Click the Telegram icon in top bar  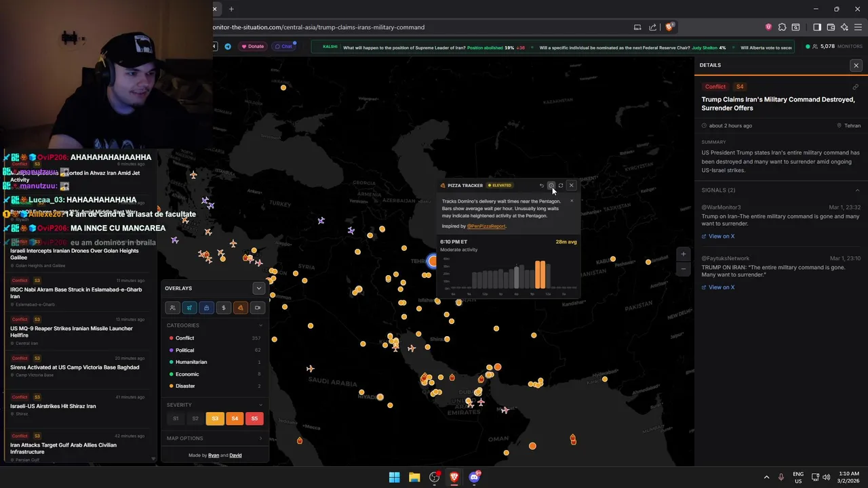tap(228, 46)
